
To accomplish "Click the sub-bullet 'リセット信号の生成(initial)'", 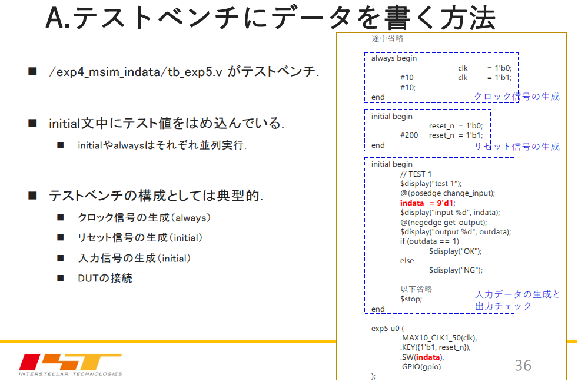I will click(x=140, y=237).
